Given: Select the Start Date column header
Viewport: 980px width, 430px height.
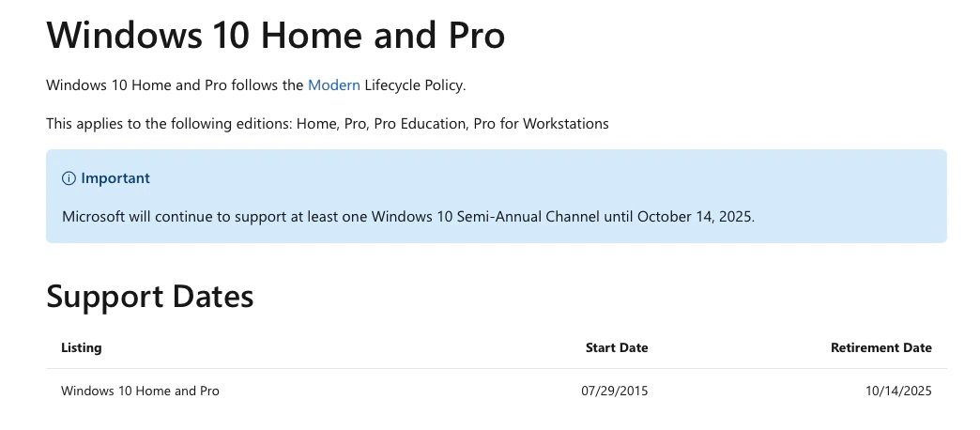Looking at the screenshot, I should pyautogui.click(x=617, y=348).
